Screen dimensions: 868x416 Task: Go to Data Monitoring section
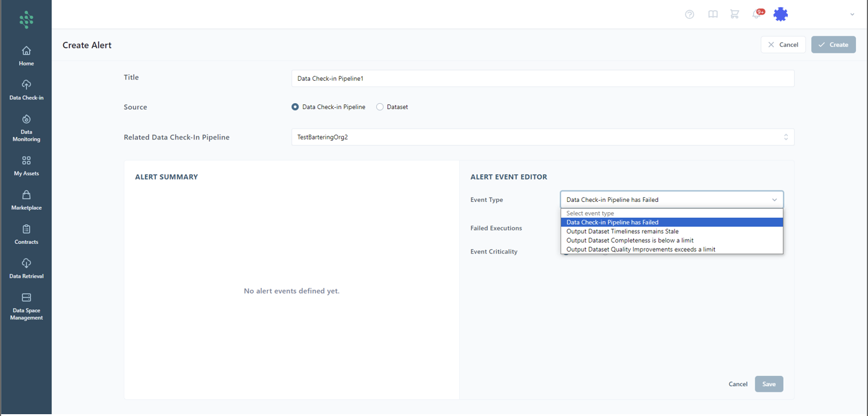tap(26, 127)
